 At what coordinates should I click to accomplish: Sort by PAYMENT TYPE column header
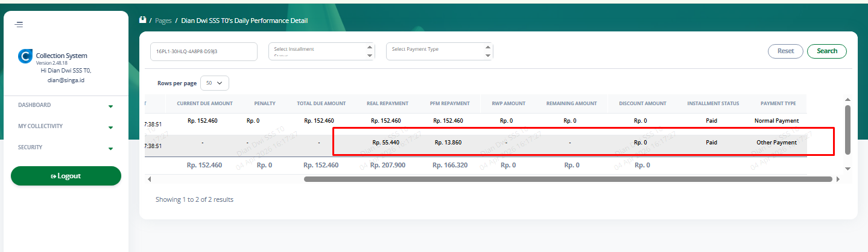tap(778, 103)
